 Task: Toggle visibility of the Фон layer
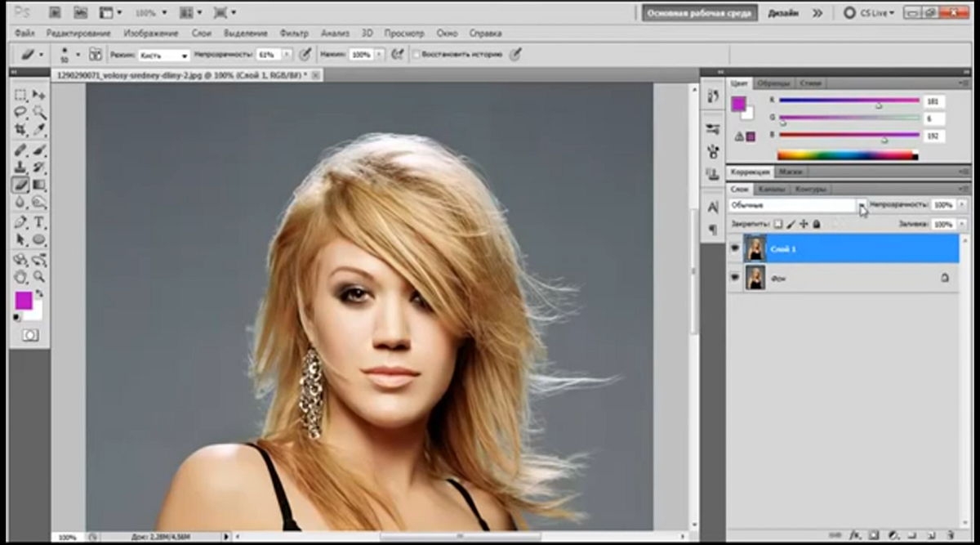click(734, 278)
